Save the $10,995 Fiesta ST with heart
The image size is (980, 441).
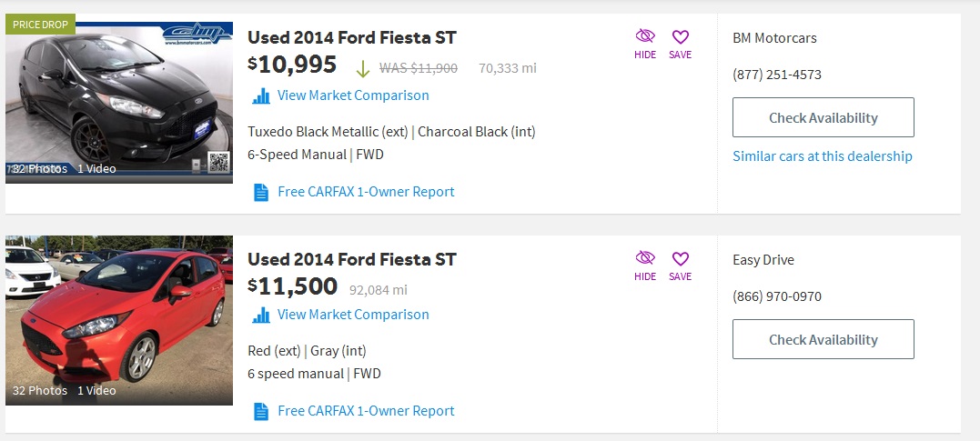click(x=680, y=43)
